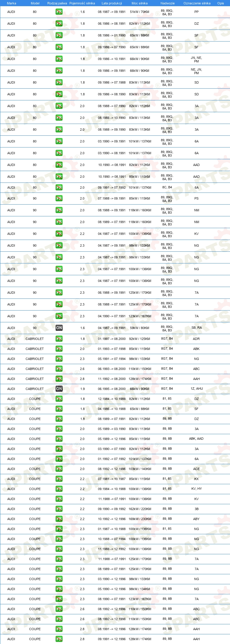Click petrol icon in Cabriolet ABK row
The width and height of the screenshot is (230, 644).
pyautogui.click(x=59, y=349)
